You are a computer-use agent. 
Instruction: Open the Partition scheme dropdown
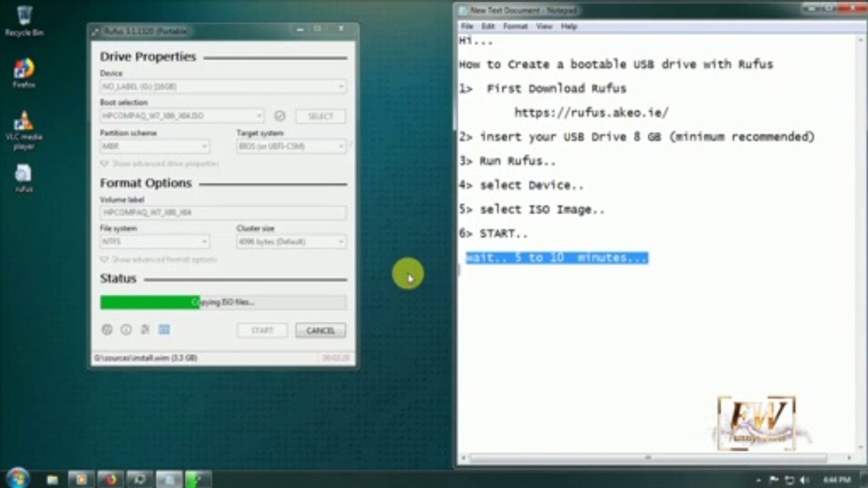point(155,146)
